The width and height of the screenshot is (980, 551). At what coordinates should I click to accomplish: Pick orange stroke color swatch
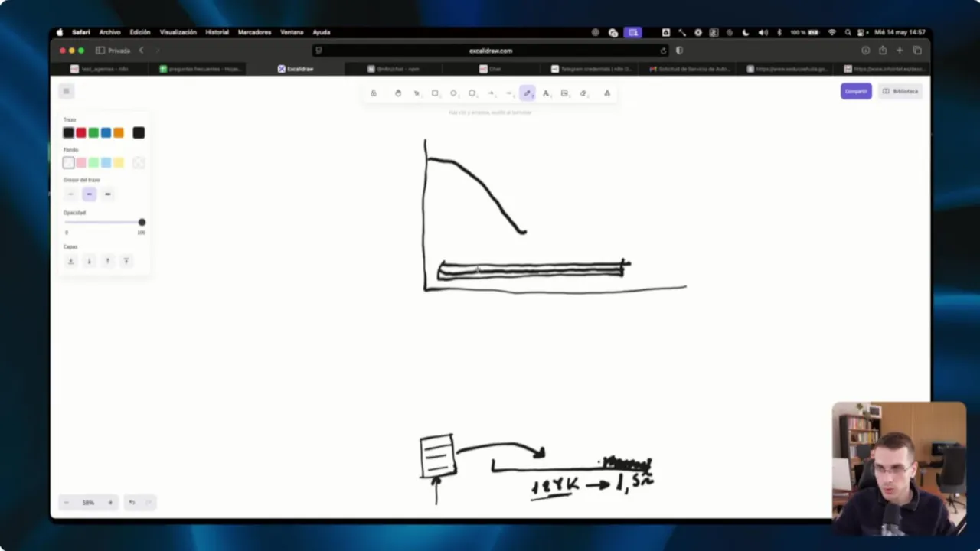pyautogui.click(x=119, y=133)
